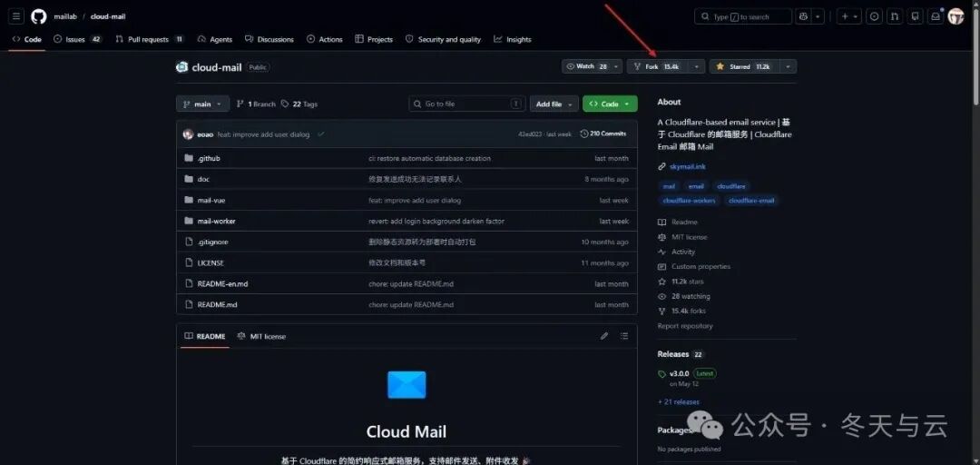980x465 pixels.
Task: Open the repositories icon in top header
Action: tap(915, 16)
